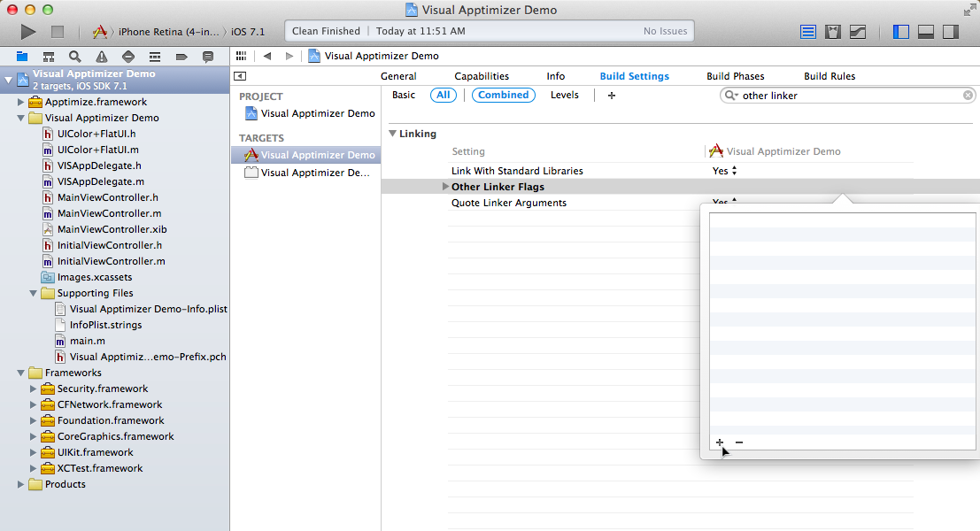Click Visual Apptimizer Demo in jump bar

[x=374, y=56]
